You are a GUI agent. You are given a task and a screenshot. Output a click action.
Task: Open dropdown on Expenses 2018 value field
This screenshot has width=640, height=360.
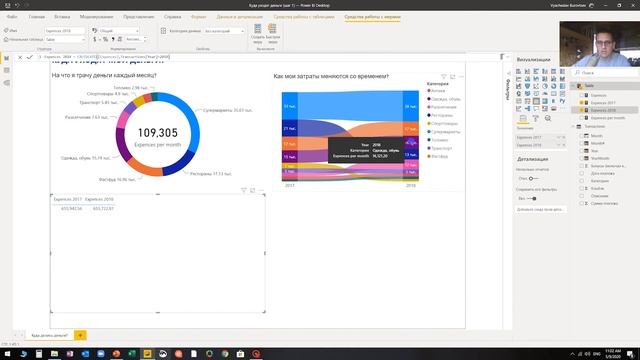(558, 145)
